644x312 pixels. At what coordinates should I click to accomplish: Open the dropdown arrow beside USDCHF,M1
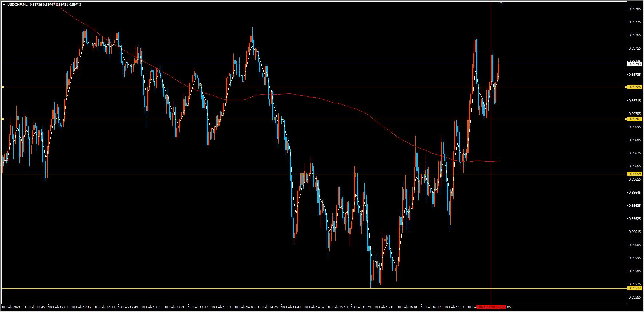tap(4, 4)
